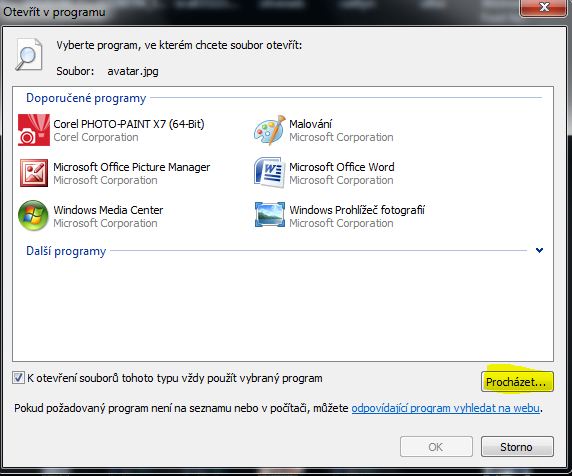The height and width of the screenshot is (476, 572).
Task: Select the Corel PHOTO-PAINT X7 icon
Action: click(x=34, y=130)
